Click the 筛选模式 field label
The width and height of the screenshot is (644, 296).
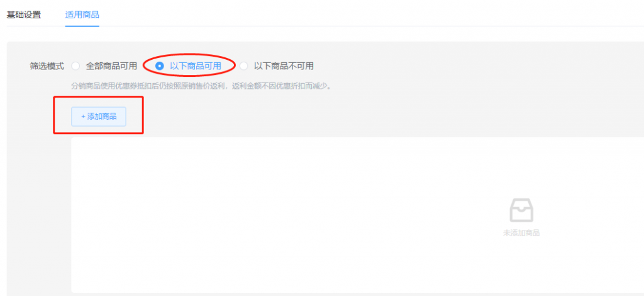click(x=47, y=66)
